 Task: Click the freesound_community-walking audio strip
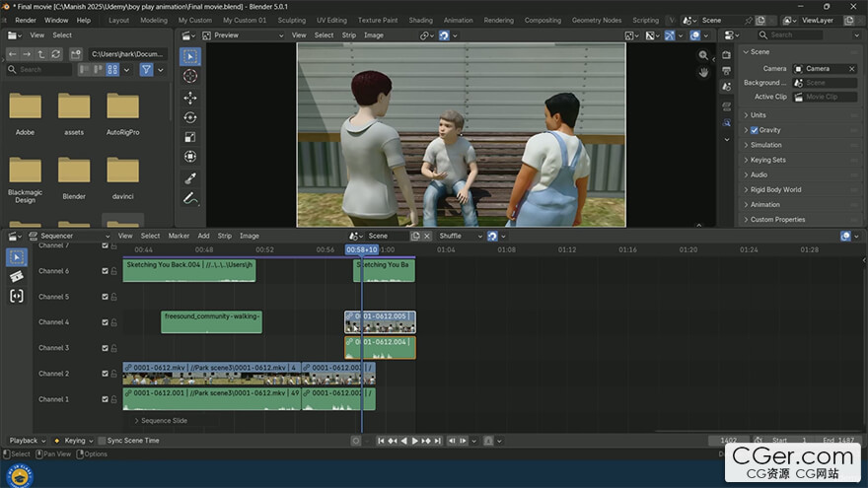pyautogui.click(x=211, y=321)
